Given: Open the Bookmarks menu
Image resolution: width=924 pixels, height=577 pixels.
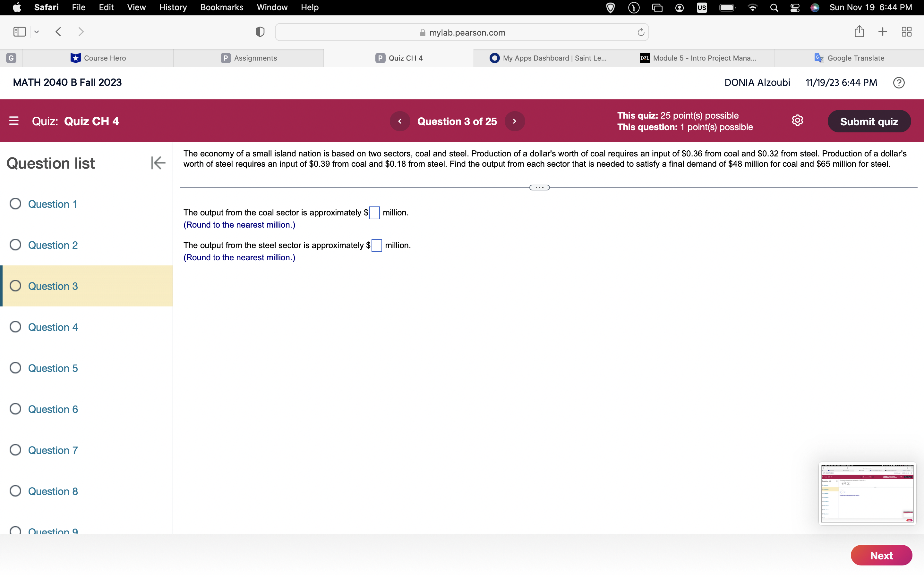Looking at the screenshot, I should pyautogui.click(x=221, y=7).
